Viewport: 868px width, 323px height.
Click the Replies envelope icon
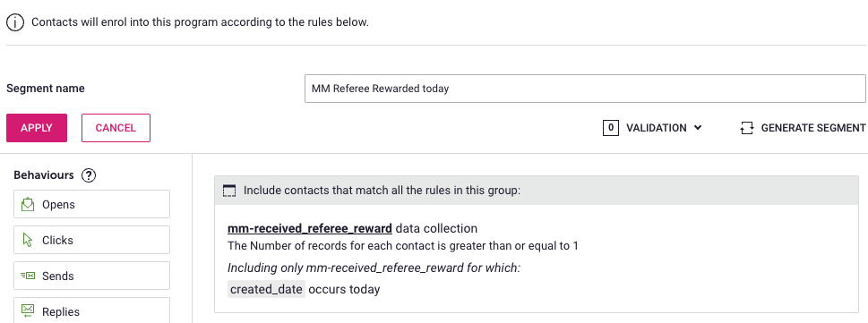click(28, 310)
